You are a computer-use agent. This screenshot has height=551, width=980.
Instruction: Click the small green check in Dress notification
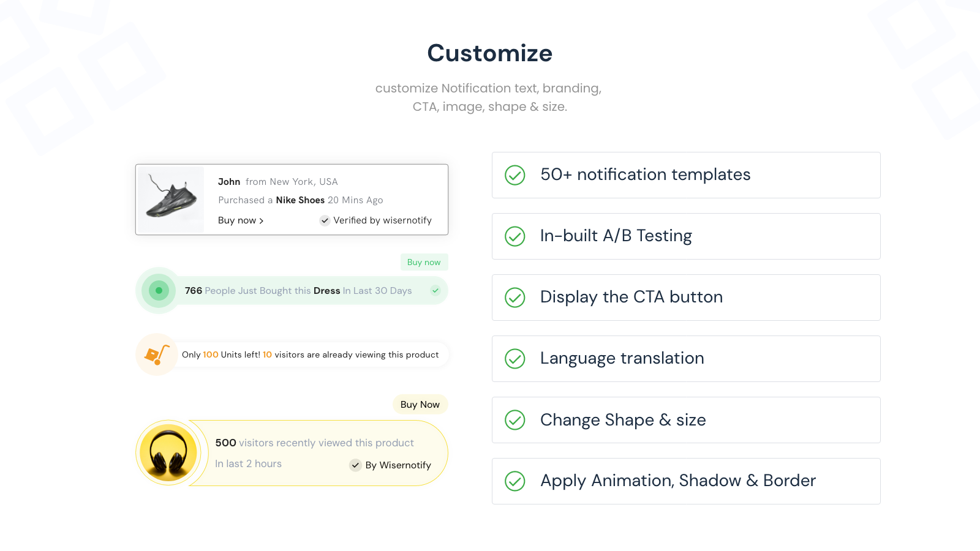(x=435, y=291)
